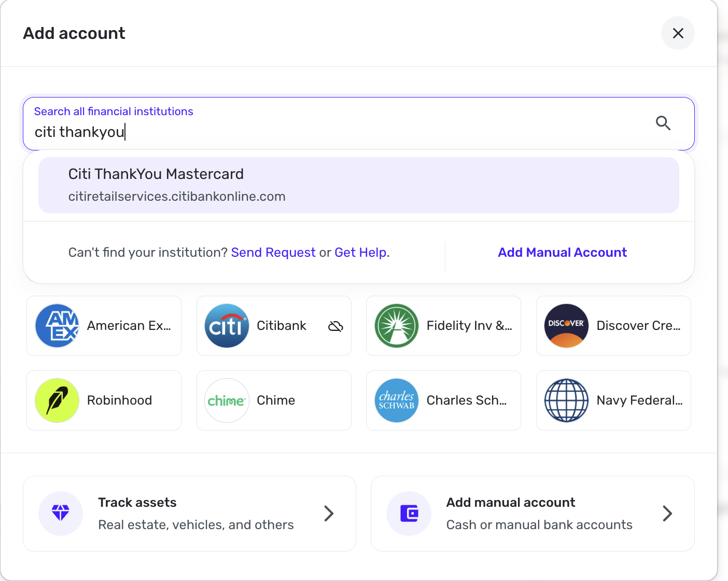Click the Discover logo icon
The height and width of the screenshot is (581, 728).
coord(566,326)
